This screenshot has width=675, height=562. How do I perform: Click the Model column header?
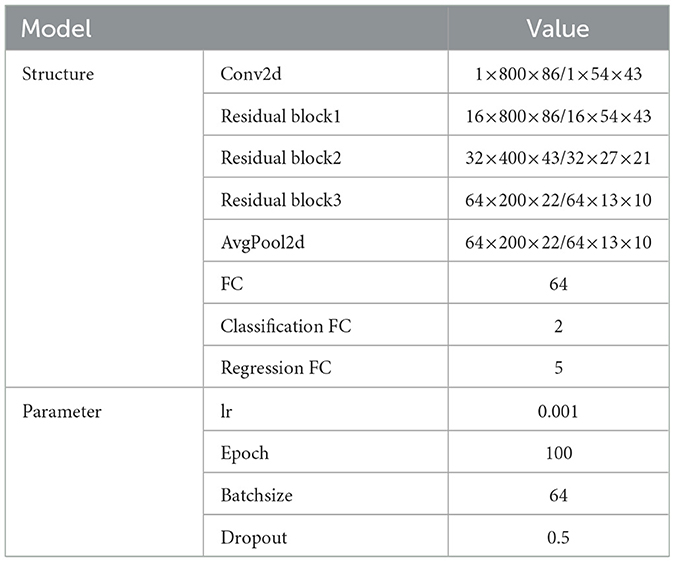[56, 29]
